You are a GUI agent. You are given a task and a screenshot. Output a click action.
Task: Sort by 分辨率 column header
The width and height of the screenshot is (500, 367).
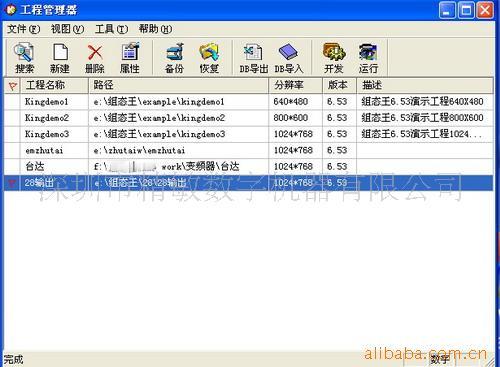[296, 85]
